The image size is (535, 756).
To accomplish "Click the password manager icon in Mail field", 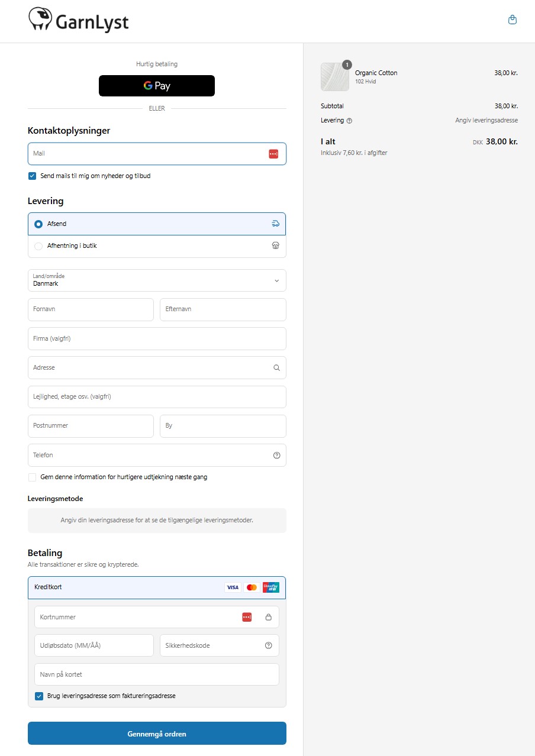I will point(273,154).
